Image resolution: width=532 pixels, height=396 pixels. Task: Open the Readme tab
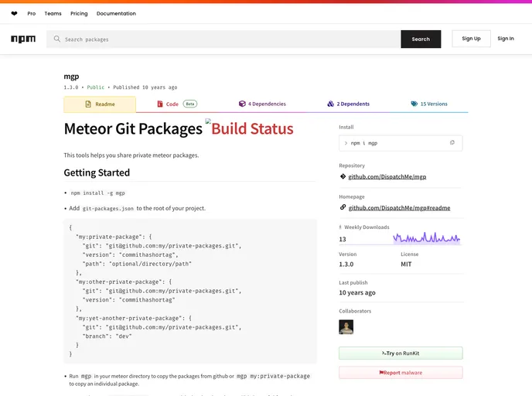pos(100,104)
